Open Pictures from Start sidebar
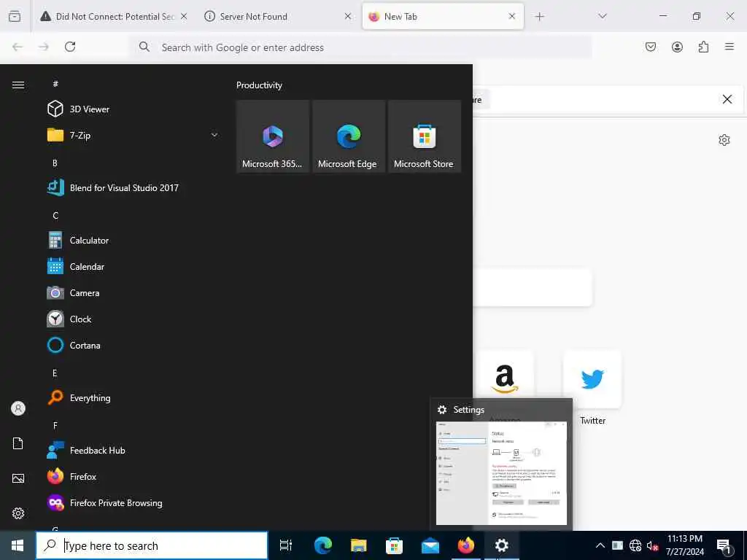The width and height of the screenshot is (747, 560). (18, 478)
